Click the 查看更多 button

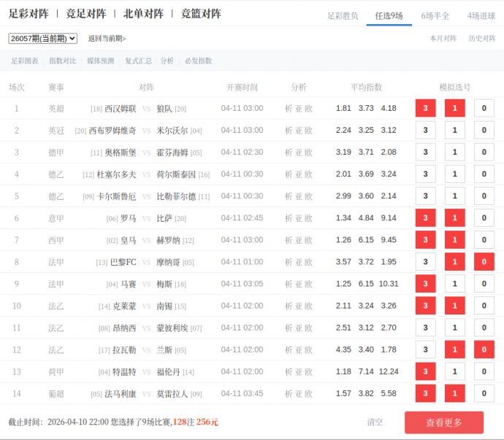444,422
